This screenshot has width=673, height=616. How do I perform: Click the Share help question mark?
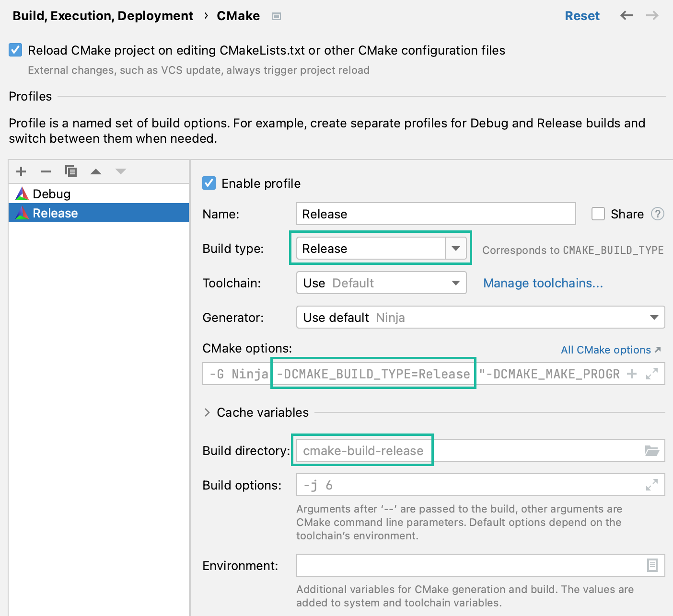point(658,214)
